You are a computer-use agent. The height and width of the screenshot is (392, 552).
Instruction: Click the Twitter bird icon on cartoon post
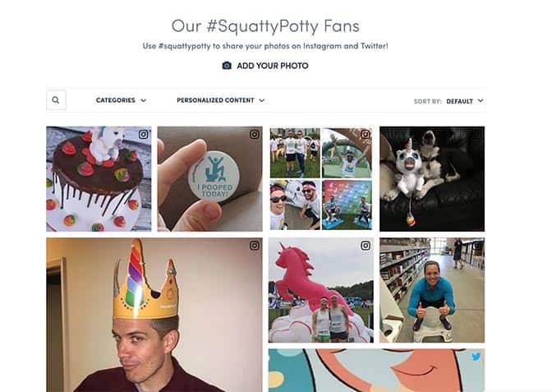(x=476, y=357)
